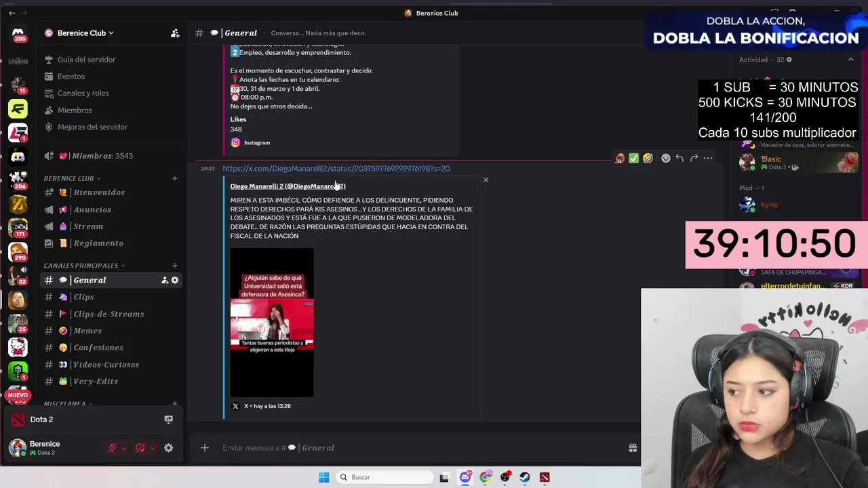This screenshot has height=488, width=868.
Task: Toggle the microphone mute button
Action: tap(113, 448)
